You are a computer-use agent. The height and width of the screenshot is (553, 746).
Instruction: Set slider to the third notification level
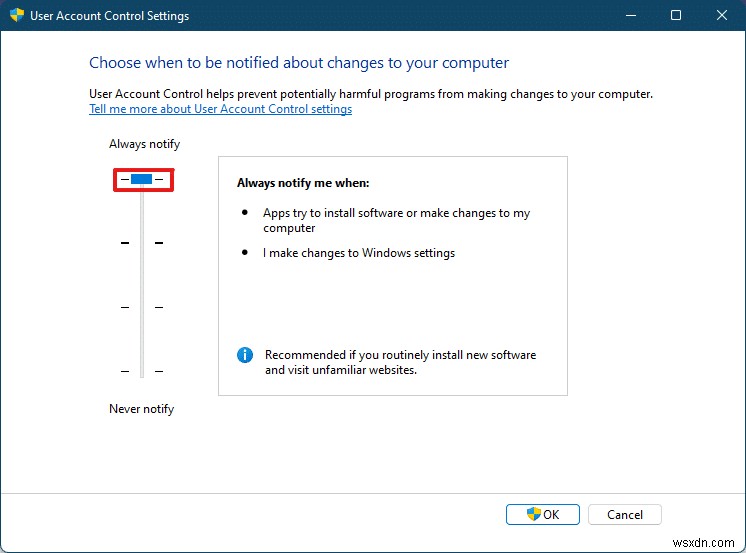pos(142,307)
